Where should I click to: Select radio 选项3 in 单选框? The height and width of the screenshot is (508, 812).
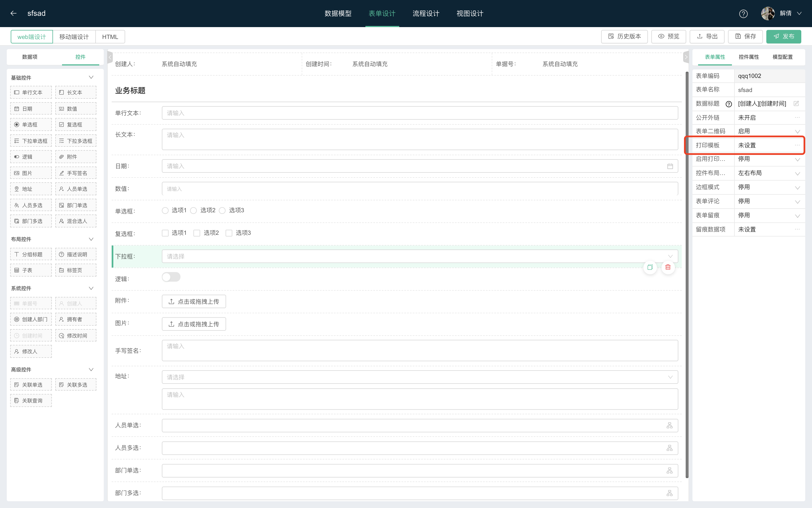tap(222, 211)
